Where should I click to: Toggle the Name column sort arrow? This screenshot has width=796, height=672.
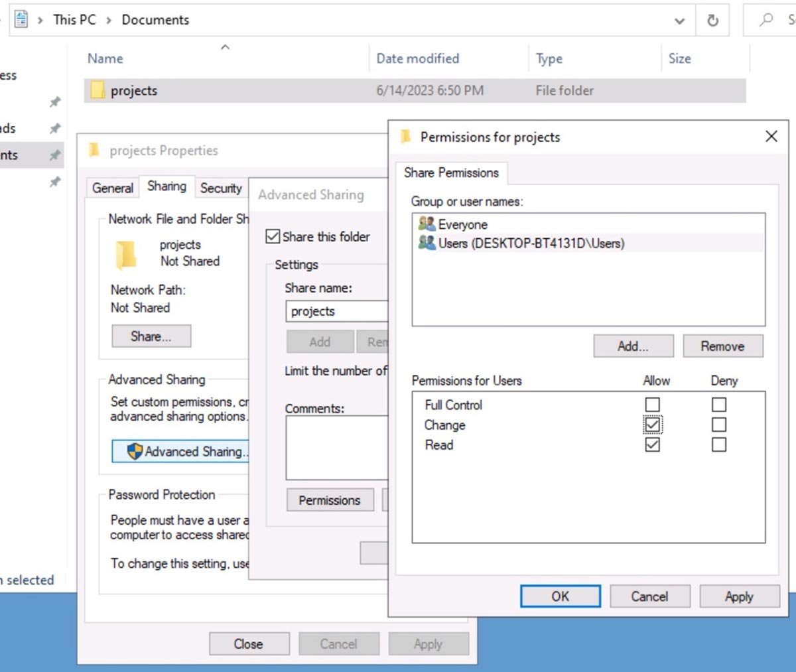[x=225, y=46]
